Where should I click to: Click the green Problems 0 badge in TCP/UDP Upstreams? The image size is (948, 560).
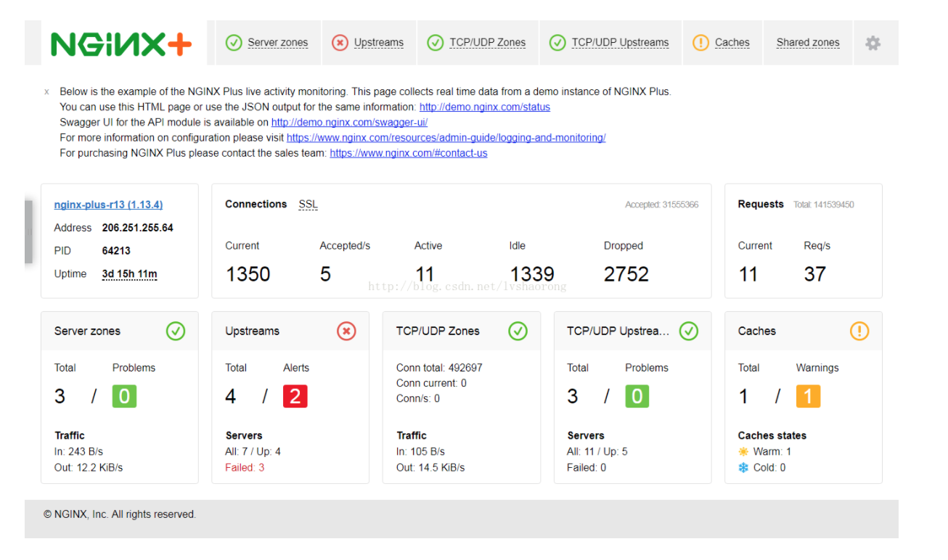tap(637, 397)
